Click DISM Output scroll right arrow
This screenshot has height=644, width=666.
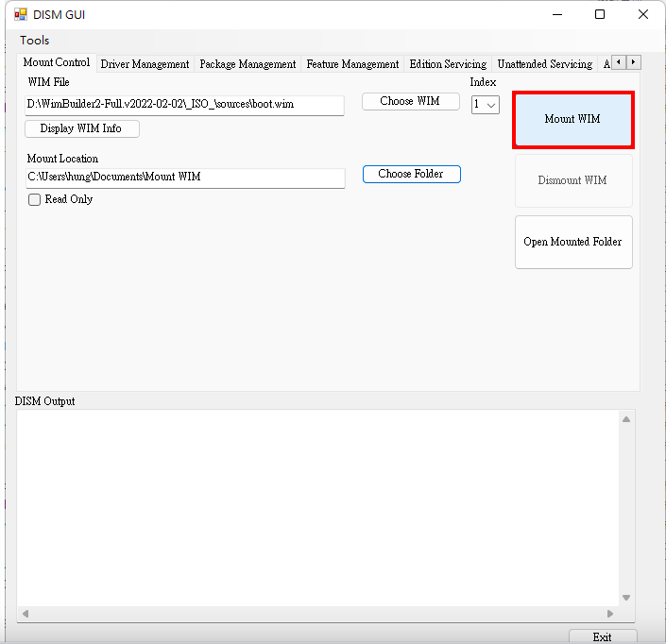click(x=610, y=614)
